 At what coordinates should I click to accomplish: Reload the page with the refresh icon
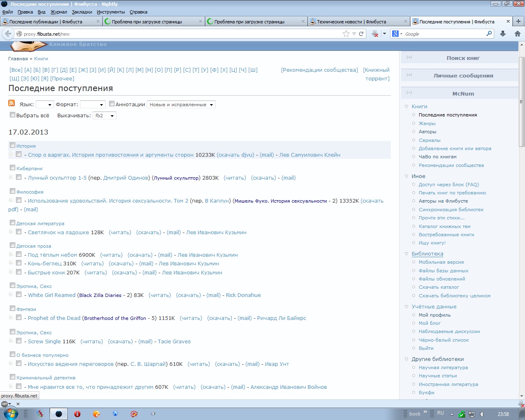coord(361,34)
